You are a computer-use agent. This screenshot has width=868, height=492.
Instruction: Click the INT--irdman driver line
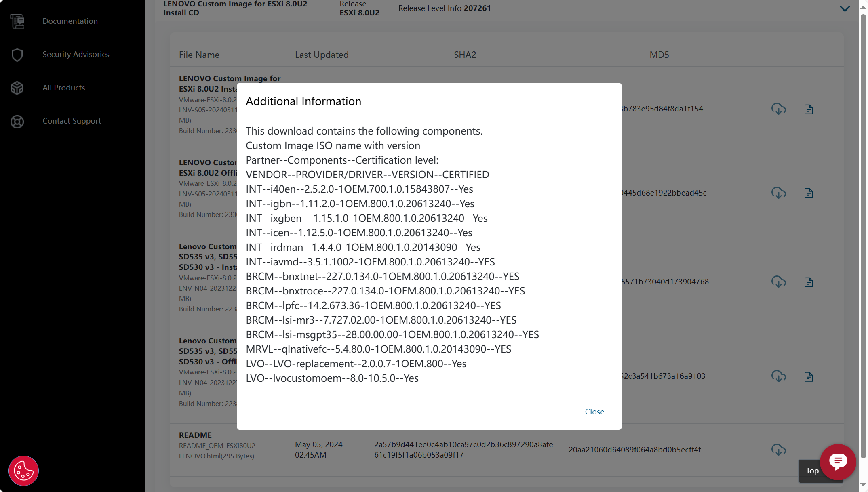(363, 247)
